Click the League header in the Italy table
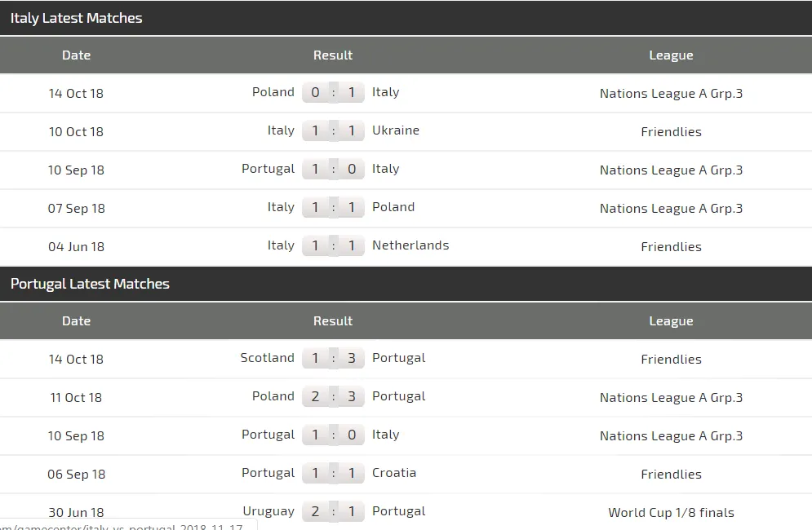The image size is (812, 530). [x=671, y=55]
